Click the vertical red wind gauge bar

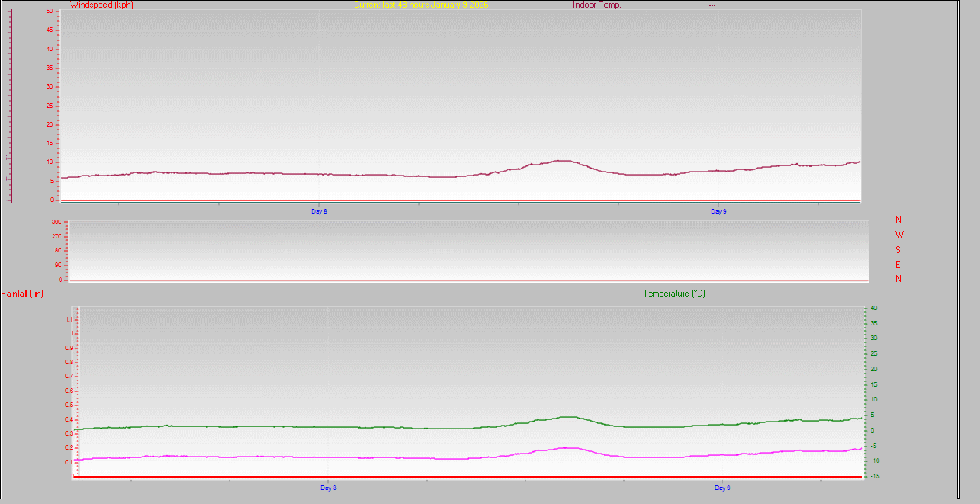[10, 105]
